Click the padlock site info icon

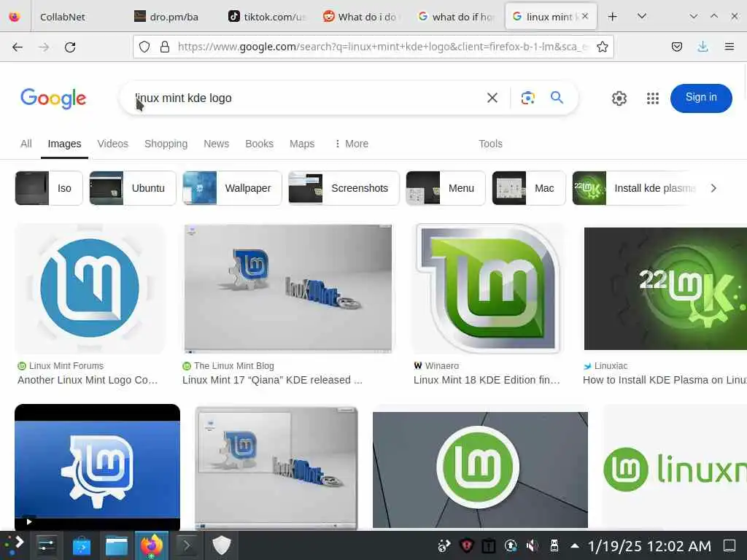165,47
